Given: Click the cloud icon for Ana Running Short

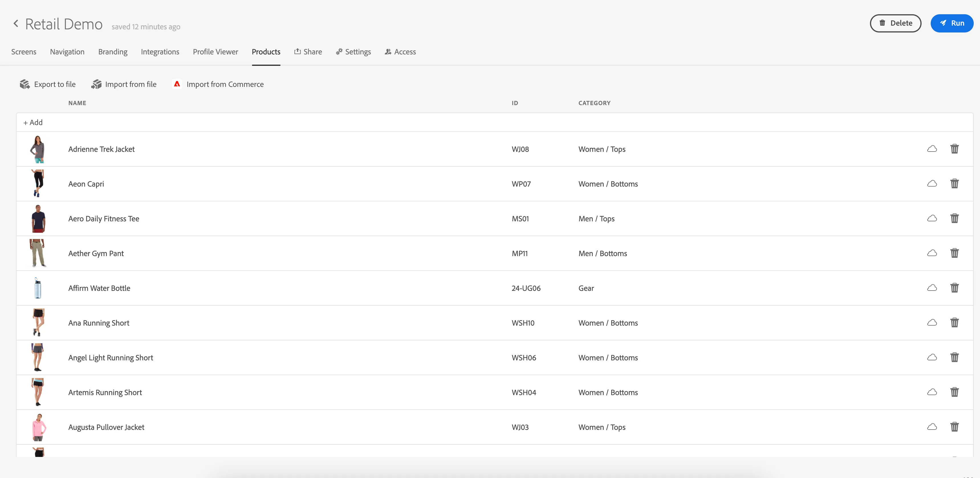Looking at the screenshot, I should click(x=932, y=322).
